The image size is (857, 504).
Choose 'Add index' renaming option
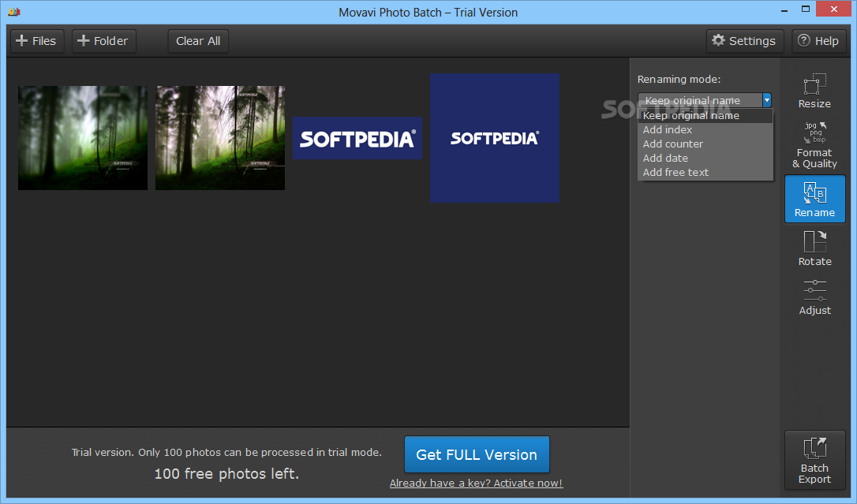point(705,130)
